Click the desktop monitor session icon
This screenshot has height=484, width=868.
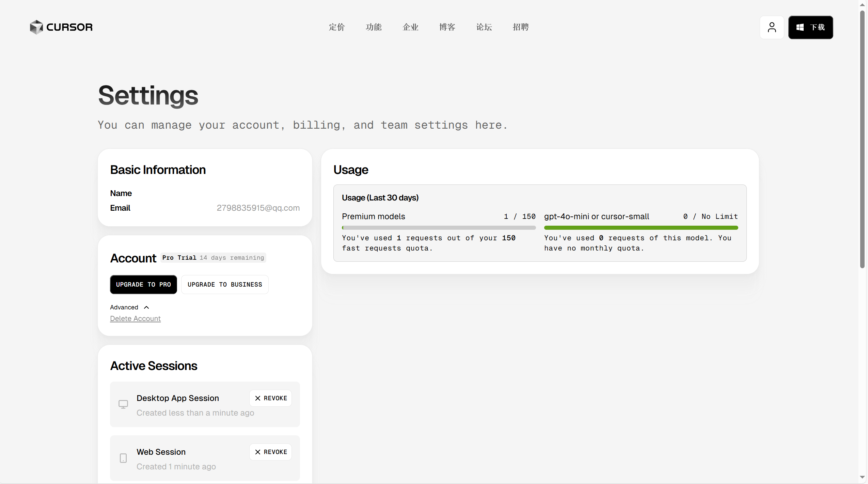(x=123, y=404)
